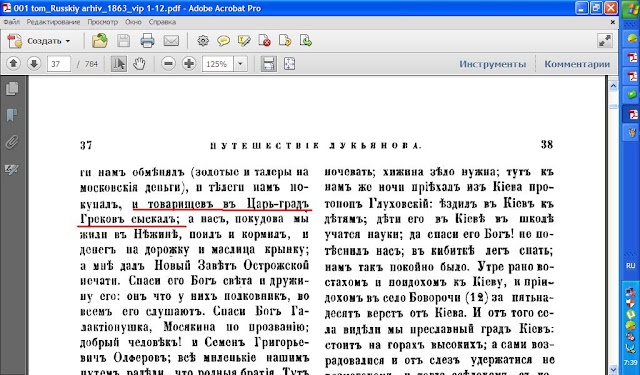This screenshot has width=640, height=375.
Task: Click the underlined phrase Грековъ сыскалъ
Action: (x=130, y=219)
